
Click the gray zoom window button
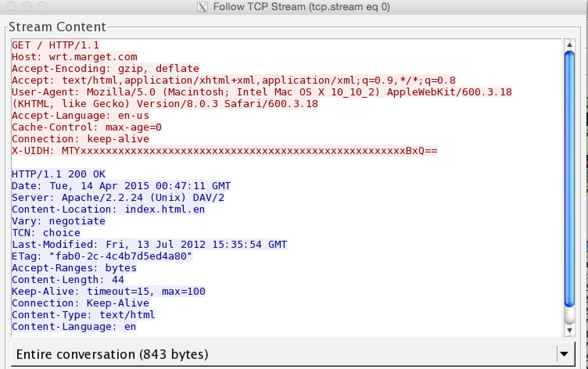coord(42,6)
